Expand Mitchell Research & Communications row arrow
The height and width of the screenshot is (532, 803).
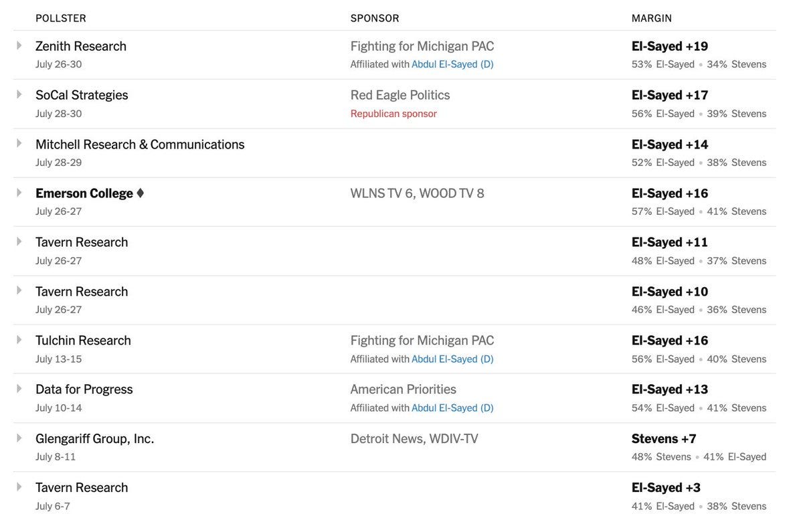coord(19,143)
